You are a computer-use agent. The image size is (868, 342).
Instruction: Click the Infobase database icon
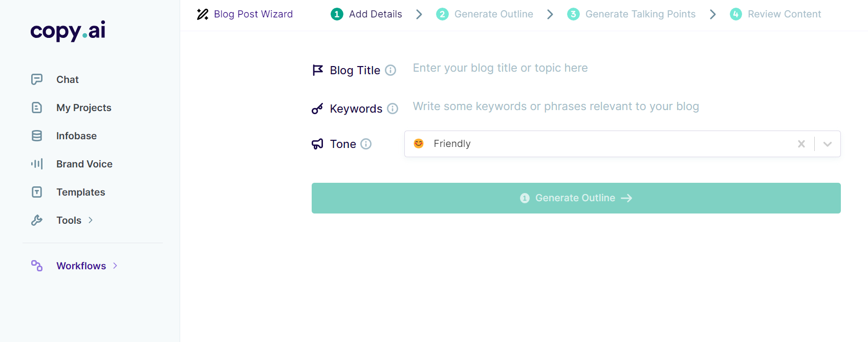[x=37, y=136]
